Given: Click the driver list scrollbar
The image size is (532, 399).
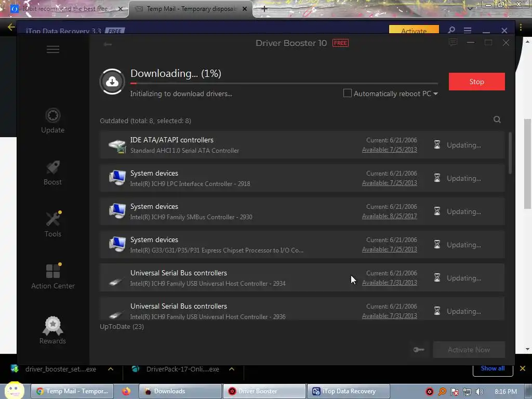Looking at the screenshot, I should [510, 153].
